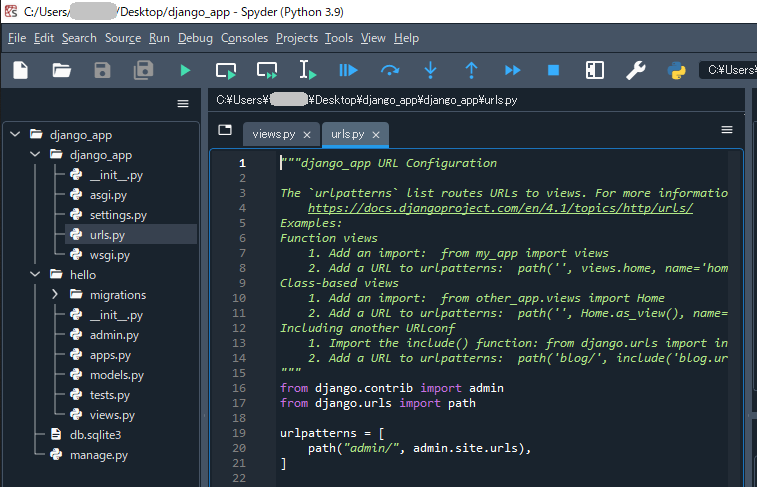The height and width of the screenshot is (487, 757).
Task: Select db.sqlite3 file in tree
Action: point(96,435)
